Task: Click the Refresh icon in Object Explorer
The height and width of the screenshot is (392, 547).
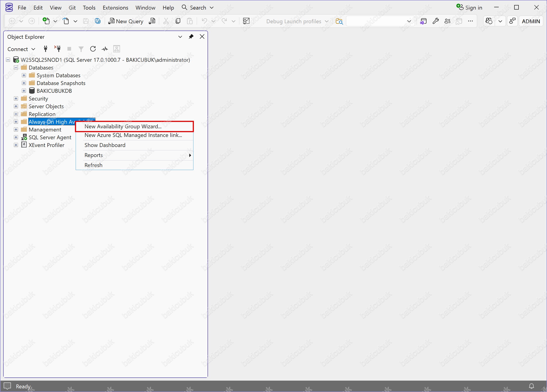Action: click(93, 49)
